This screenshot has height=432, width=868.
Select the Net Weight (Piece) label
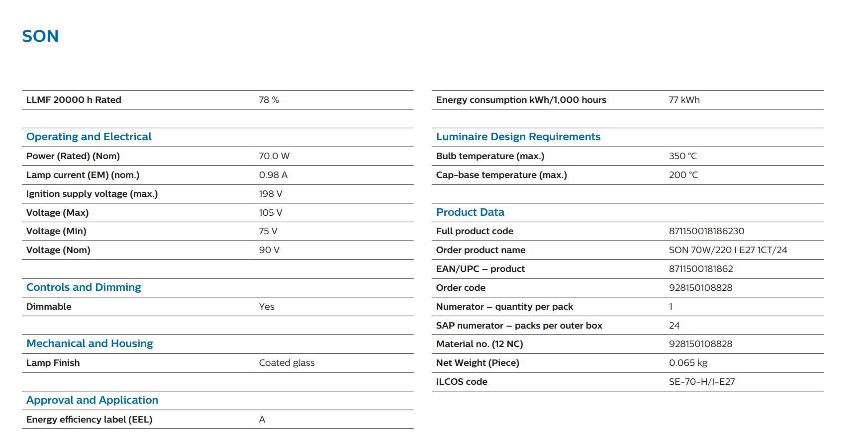coord(478,363)
